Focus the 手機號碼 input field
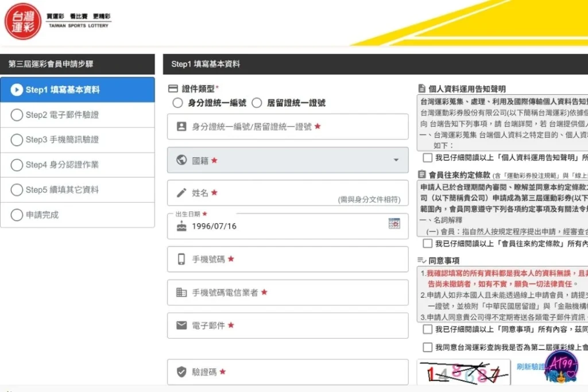The image size is (588, 392). coord(288,259)
